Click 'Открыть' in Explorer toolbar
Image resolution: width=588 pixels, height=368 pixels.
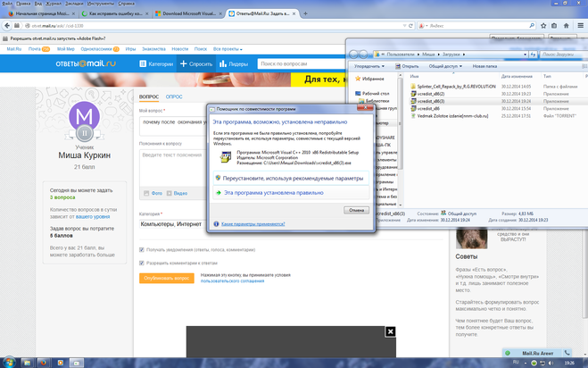(407, 66)
